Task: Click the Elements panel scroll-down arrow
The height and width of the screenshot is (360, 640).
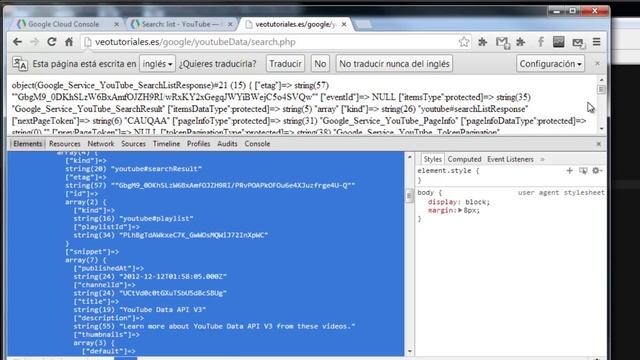Action: coord(409,351)
